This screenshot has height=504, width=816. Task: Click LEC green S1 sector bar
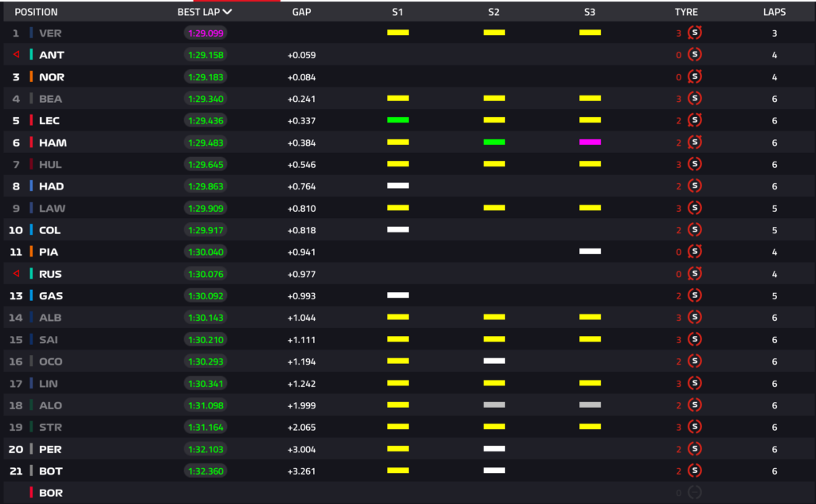(398, 120)
